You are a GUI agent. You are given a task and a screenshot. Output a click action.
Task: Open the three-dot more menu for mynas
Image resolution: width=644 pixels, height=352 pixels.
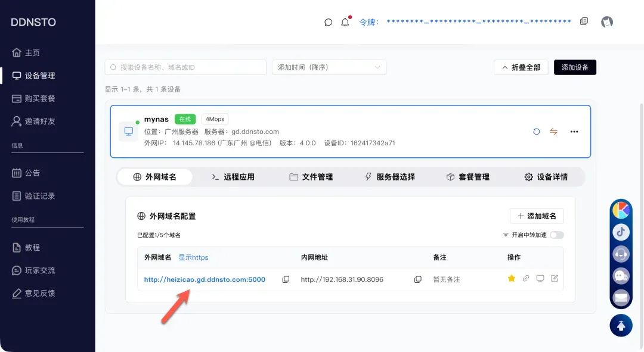(574, 132)
